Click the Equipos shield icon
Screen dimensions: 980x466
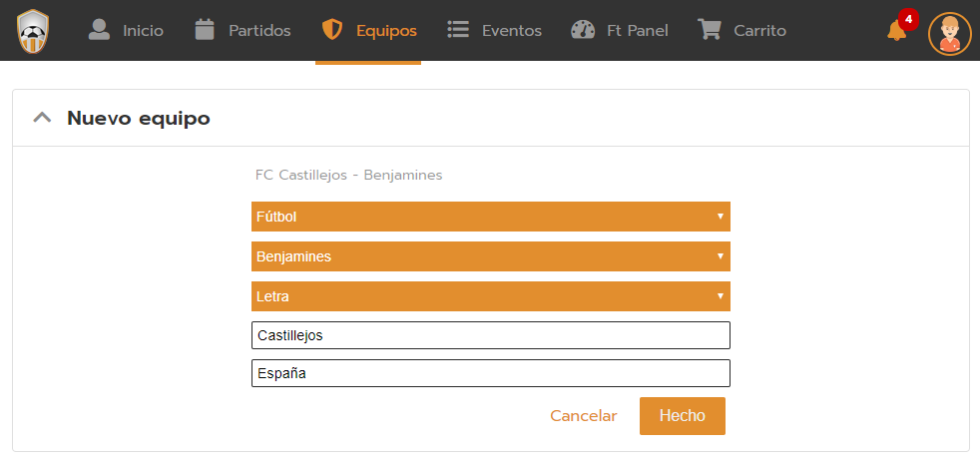pyautogui.click(x=332, y=30)
